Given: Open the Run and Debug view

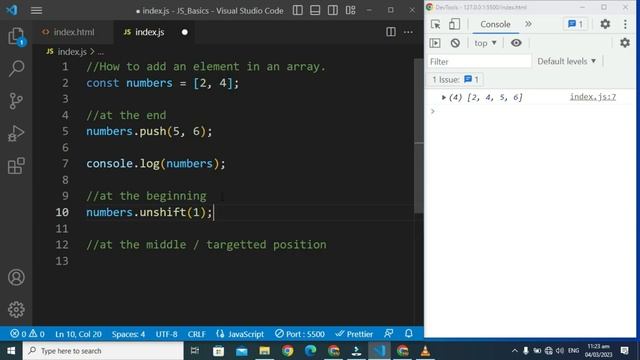Looking at the screenshot, I should click(x=16, y=133).
